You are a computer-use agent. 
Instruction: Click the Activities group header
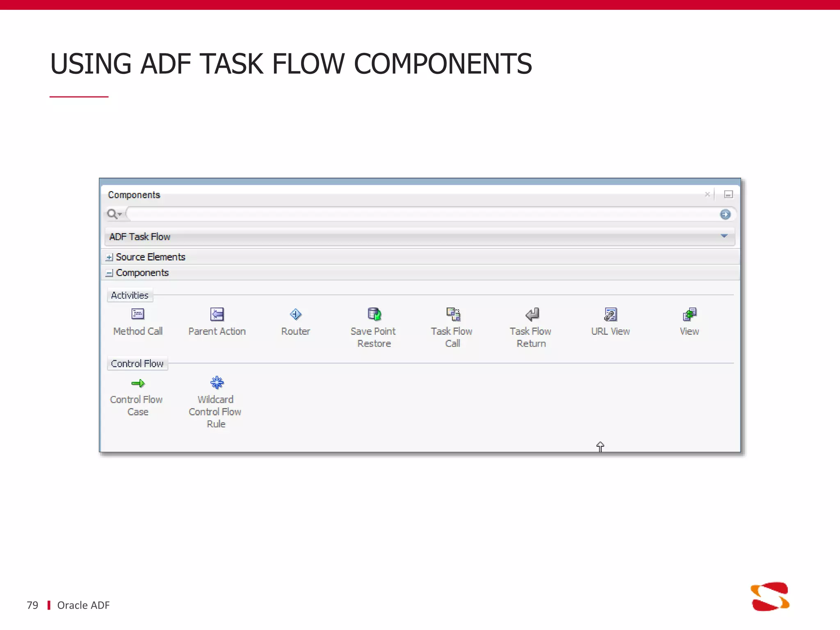pos(130,295)
